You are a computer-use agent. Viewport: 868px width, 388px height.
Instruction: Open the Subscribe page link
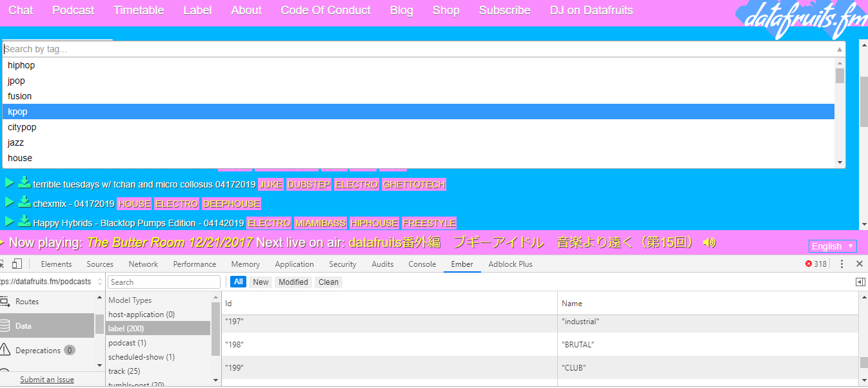504,10
